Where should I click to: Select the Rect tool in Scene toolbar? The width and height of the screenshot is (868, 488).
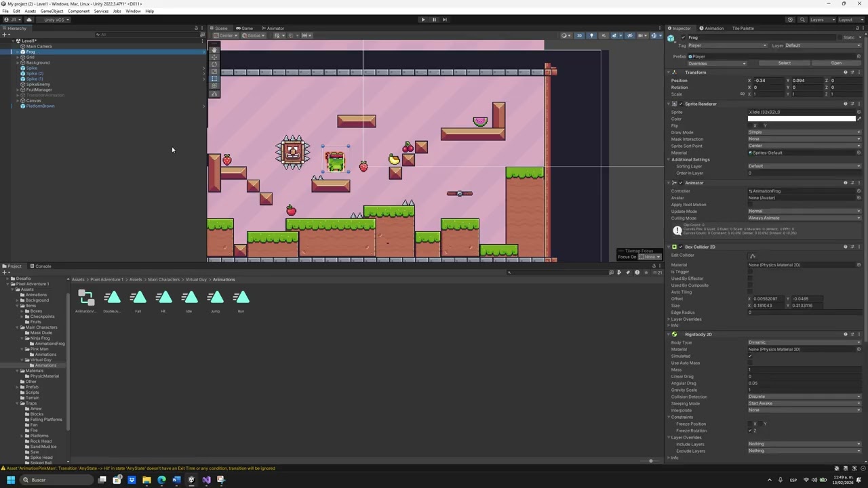[215, 79]
